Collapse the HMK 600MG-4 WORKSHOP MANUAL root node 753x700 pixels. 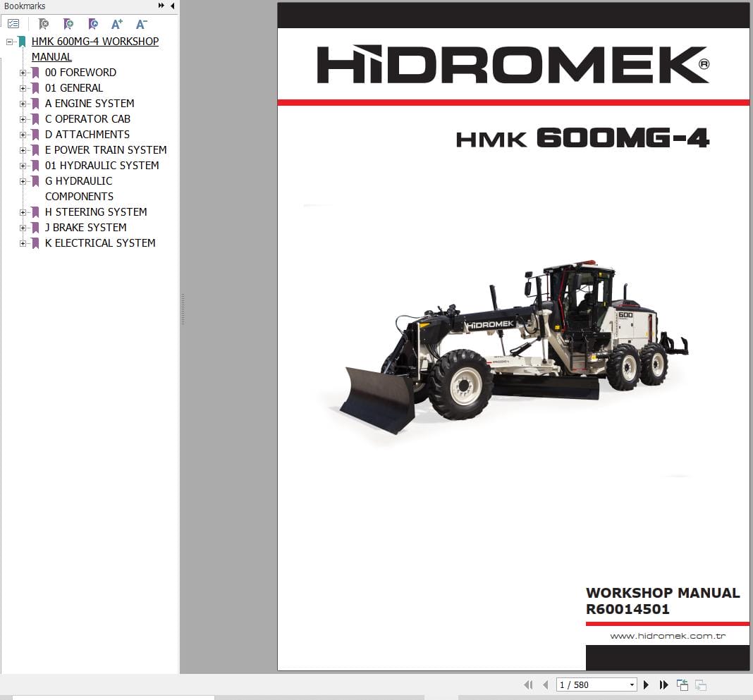(x=9, y=42)
